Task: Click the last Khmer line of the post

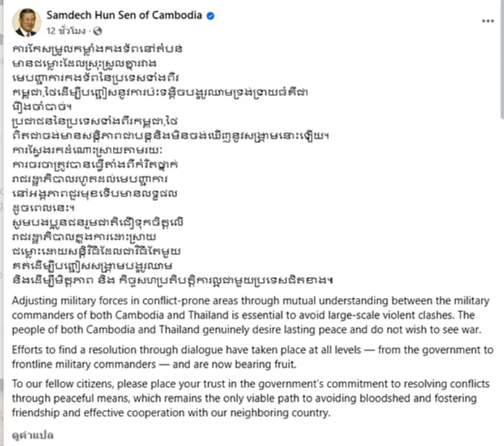Action: (173, 280)
